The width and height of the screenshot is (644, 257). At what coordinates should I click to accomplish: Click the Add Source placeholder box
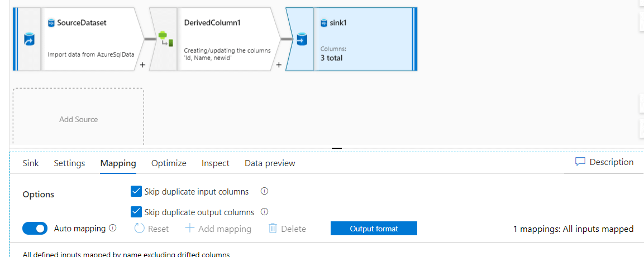pos(78,119)
